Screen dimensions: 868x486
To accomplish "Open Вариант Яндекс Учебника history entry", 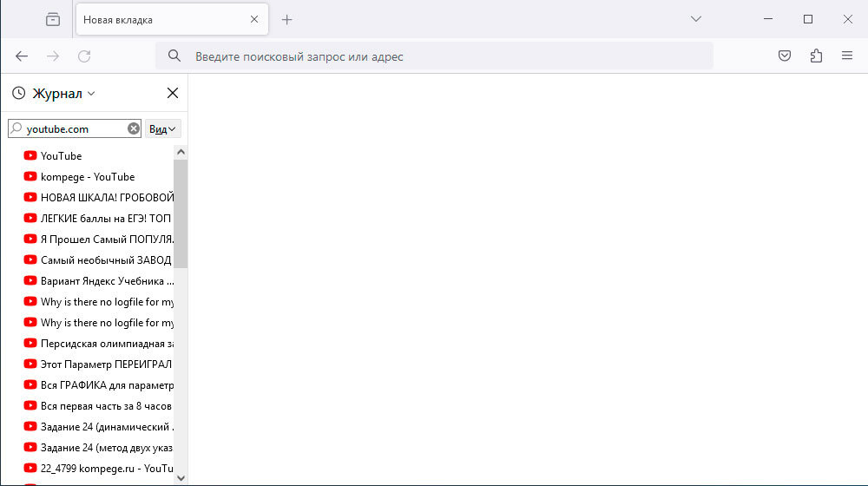I will [x=99, y=280].
